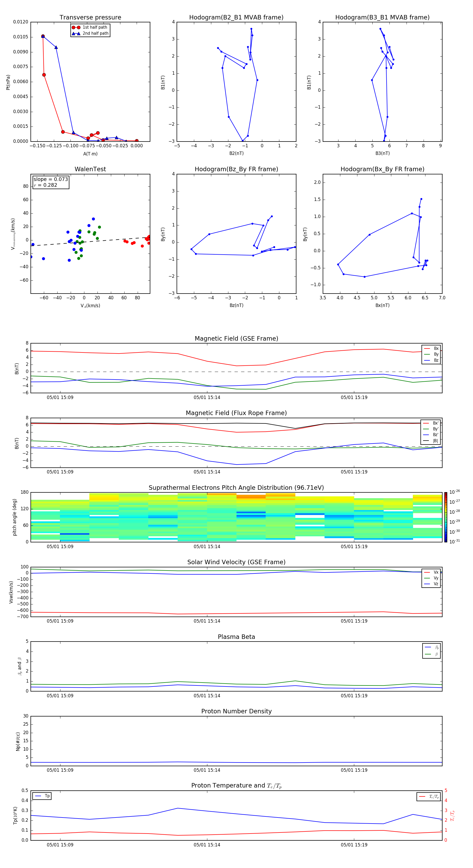
Task: Select Bz' in the flux rope legend
Action: [x=431, y=435]
